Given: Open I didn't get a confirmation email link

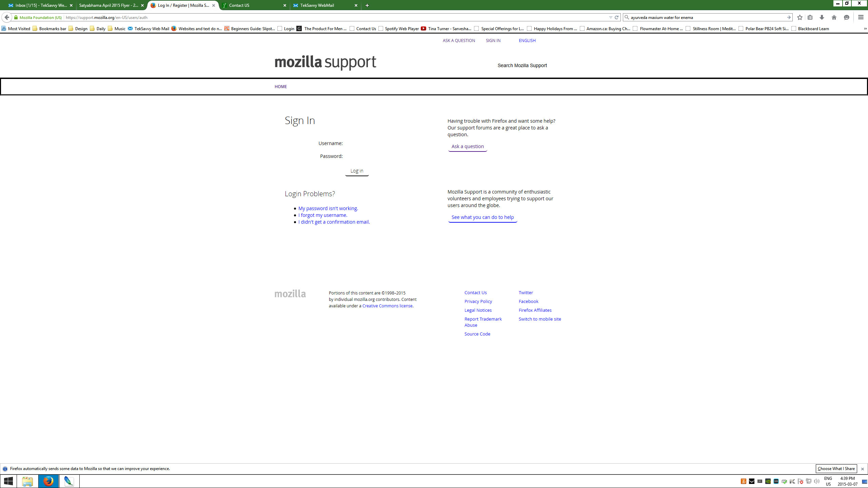Looking at the screenshot, I should 334,222.
